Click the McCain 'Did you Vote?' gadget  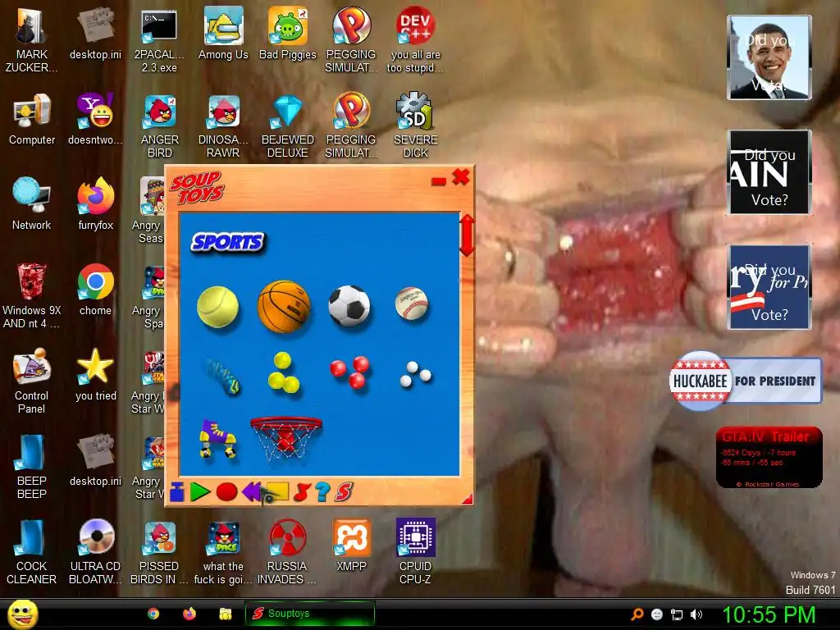(769, 172)
